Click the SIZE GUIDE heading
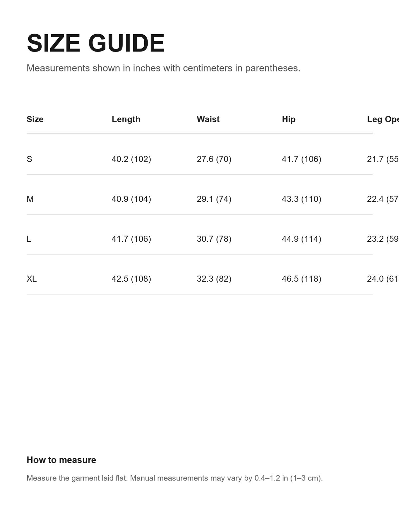 click(x=96, y=43)
